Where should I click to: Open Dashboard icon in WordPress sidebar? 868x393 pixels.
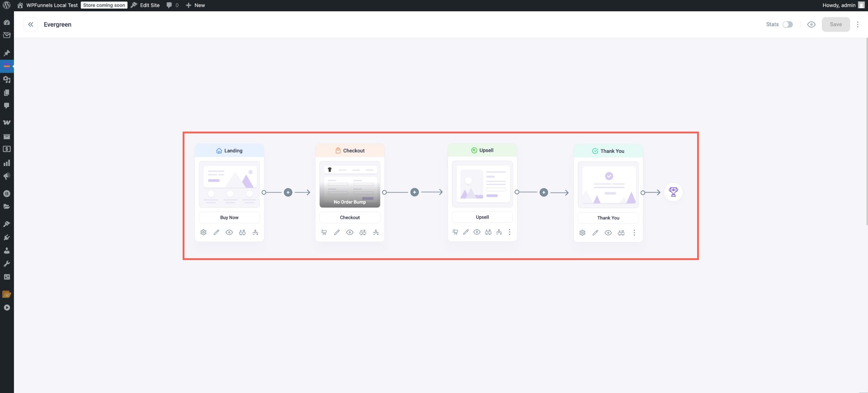pyautogui.click(x=7, y=22)
